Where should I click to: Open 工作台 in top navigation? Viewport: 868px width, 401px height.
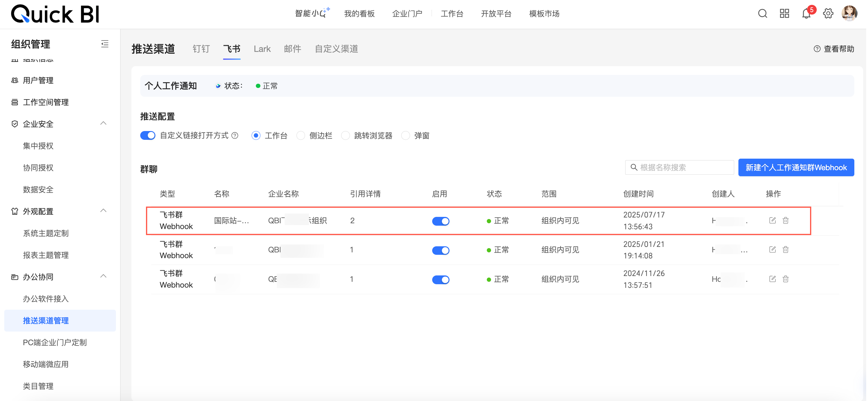click(x=452, y=13)
